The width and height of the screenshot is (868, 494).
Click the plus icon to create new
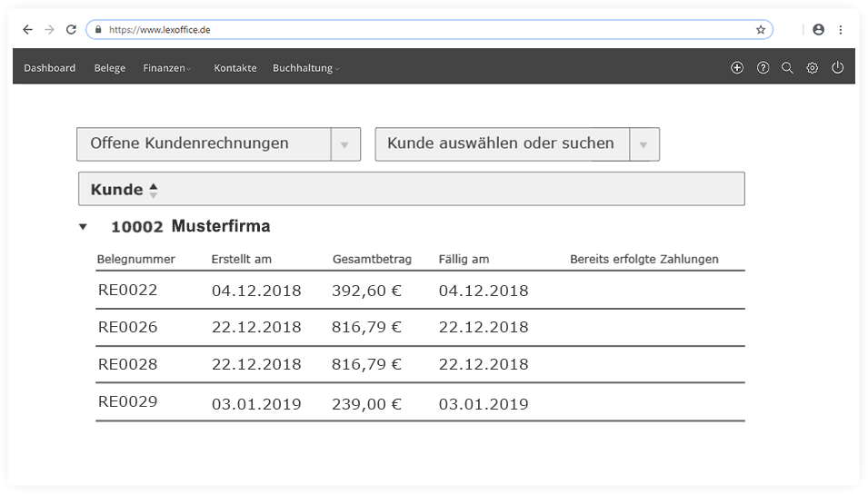coord(737,68)
